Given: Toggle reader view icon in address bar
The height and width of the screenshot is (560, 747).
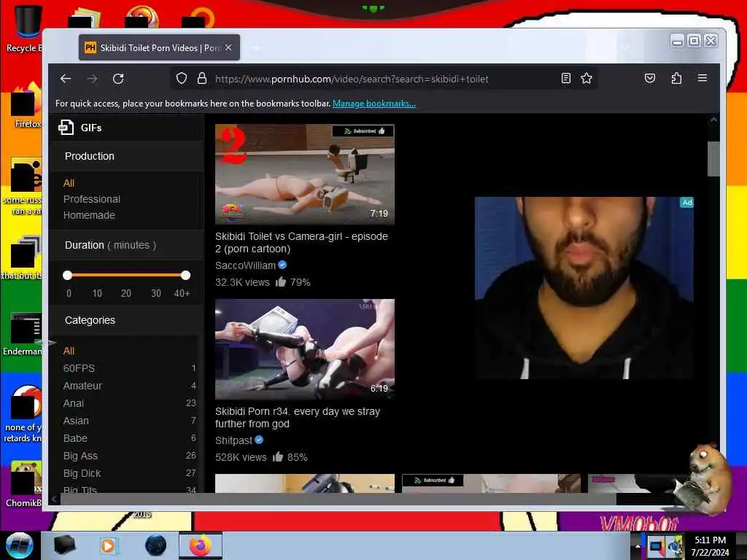Looking at the screenshot, I should coord(566,79).
